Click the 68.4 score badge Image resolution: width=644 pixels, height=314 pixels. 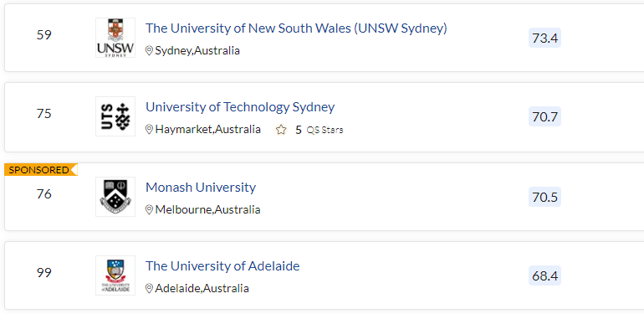tap(544, 275)
